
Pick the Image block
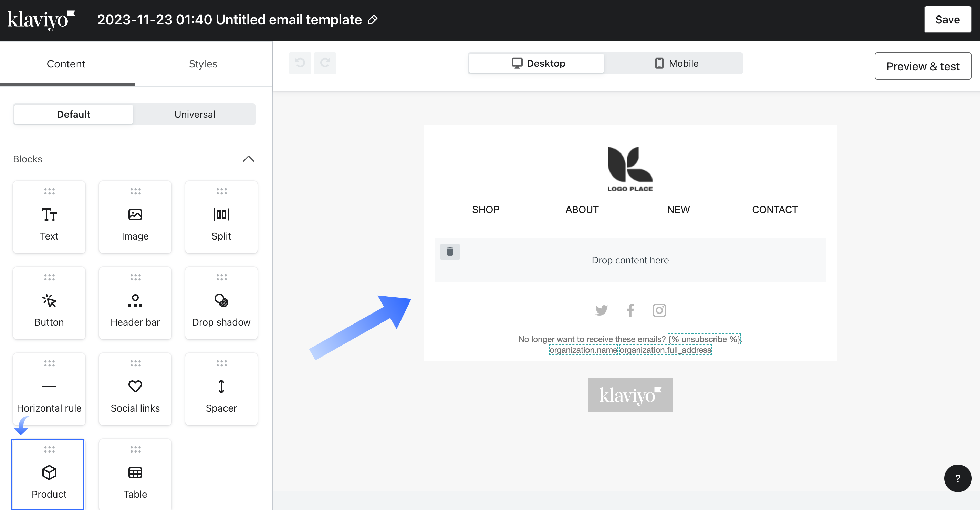click(x=135, y=217)
